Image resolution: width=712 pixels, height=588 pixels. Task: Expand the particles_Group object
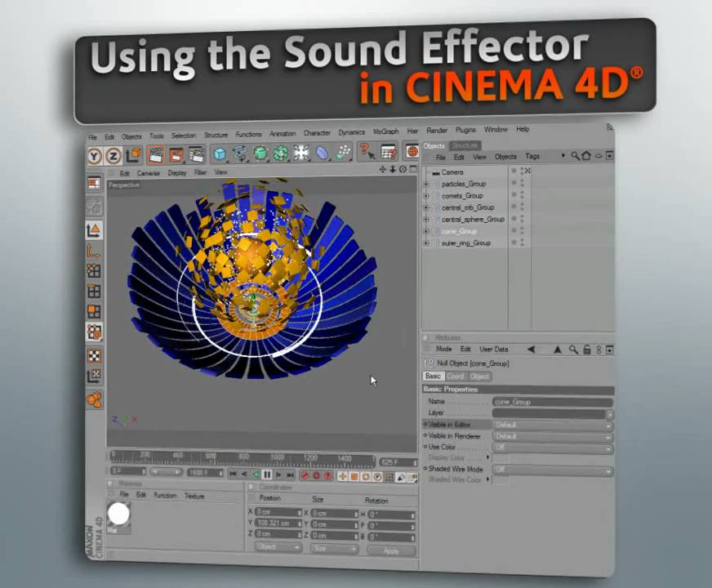[426, 184]
